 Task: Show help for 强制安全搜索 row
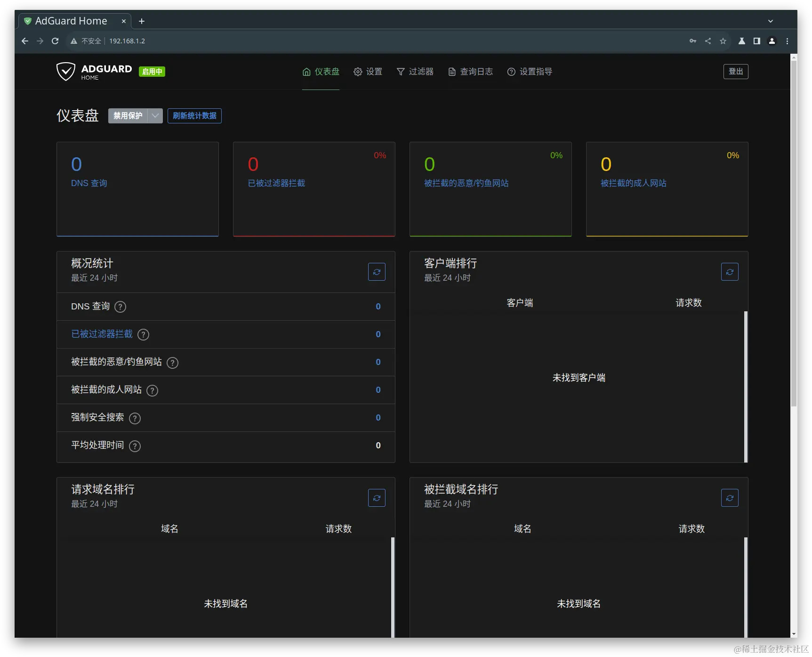click(x=135, y=418)
